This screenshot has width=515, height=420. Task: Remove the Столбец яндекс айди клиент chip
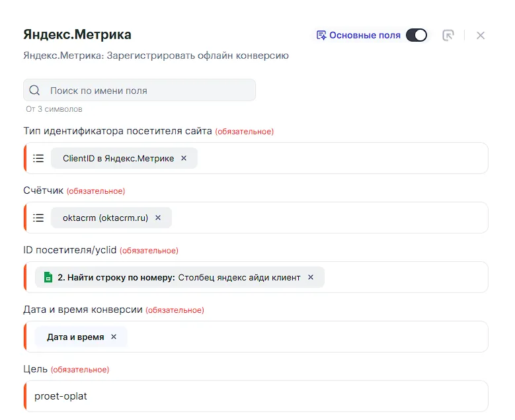click(x=311, y=277)
